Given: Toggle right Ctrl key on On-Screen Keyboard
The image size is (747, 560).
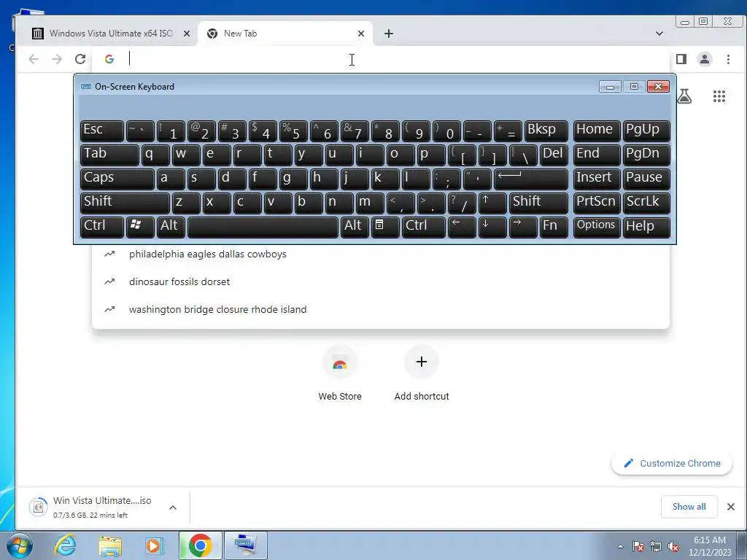Looking at the screenshot, I should 424,227.
